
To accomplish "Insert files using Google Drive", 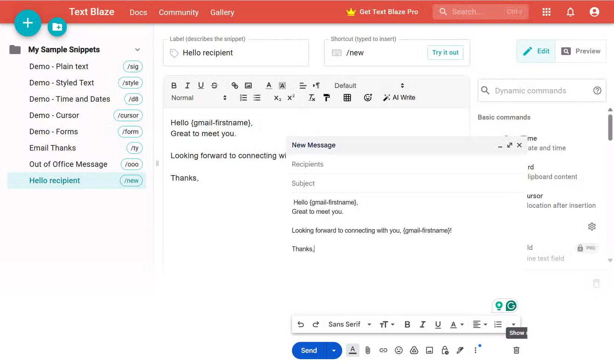I will [414, 350].
